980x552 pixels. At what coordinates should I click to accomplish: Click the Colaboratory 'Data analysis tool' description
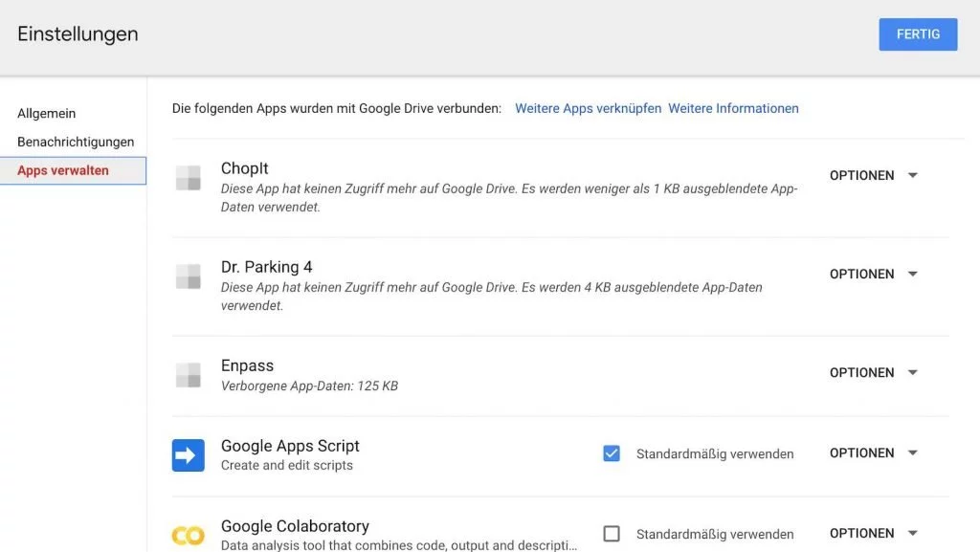coord(399,545)
